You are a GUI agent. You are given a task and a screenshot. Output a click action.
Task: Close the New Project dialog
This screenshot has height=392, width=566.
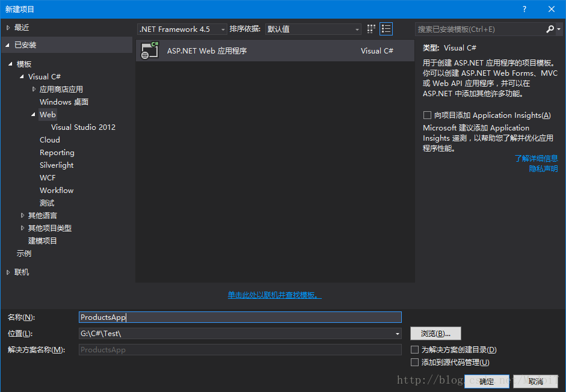[552, 9]
